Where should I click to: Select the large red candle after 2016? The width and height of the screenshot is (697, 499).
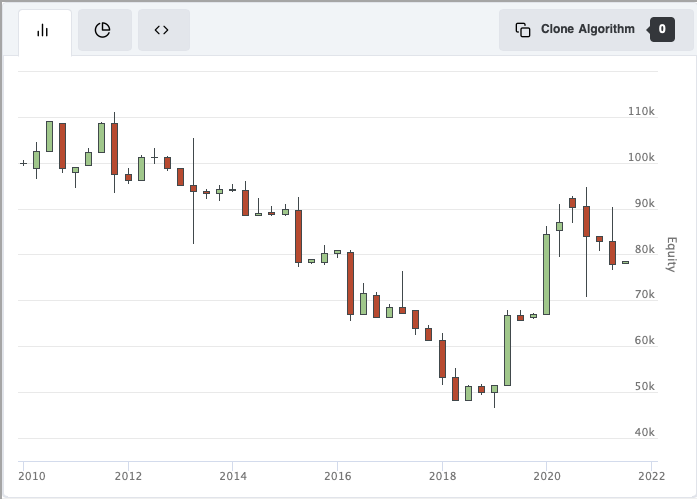pos(350,283)
